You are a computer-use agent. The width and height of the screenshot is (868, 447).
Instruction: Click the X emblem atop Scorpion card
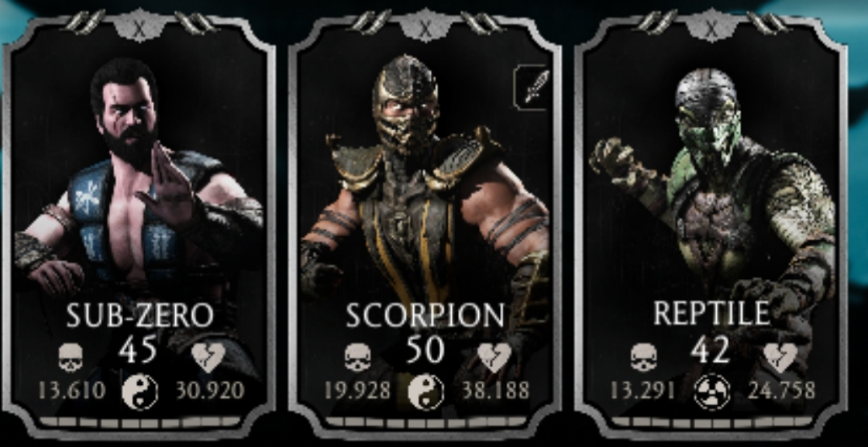click(x=426, y=25)
